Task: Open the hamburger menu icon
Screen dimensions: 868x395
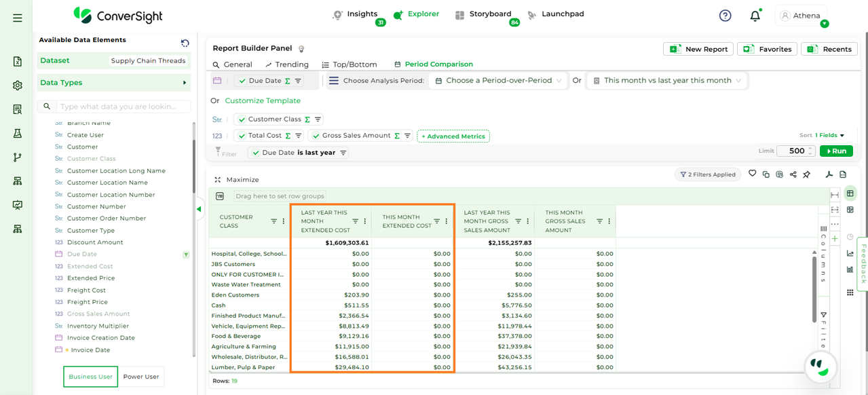Action: click(18, 18)
